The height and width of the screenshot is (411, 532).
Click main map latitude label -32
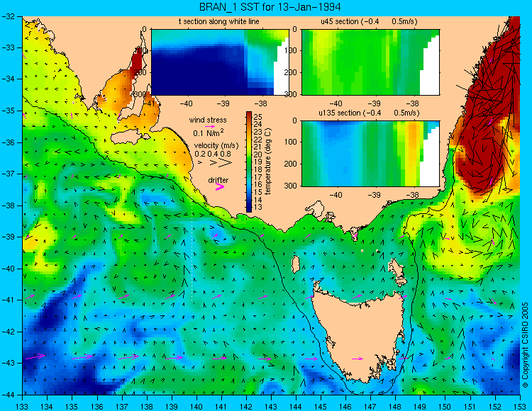pos(9,16)
